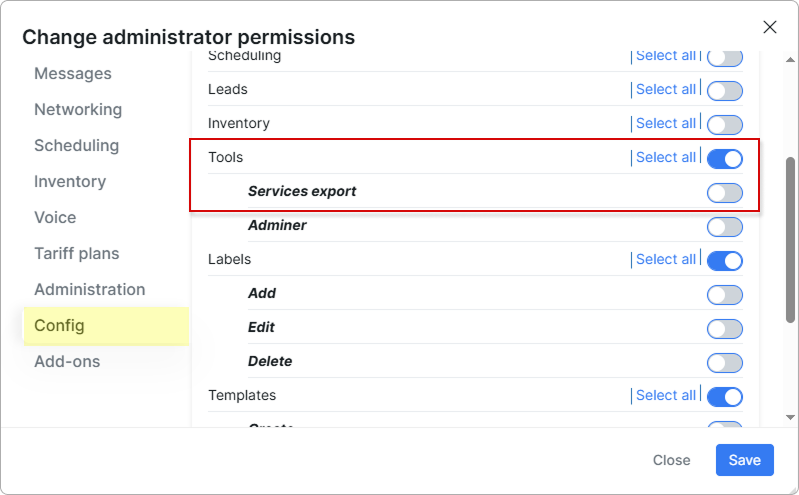The height and width of the screenshot is (495, 799).
Task: Enable the Leads permission switch
Action: (725, 91)
